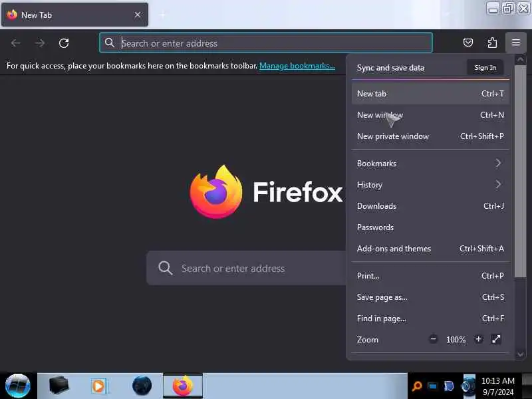
Task: Zoom out with the minus button
Action: coord(434,339)
